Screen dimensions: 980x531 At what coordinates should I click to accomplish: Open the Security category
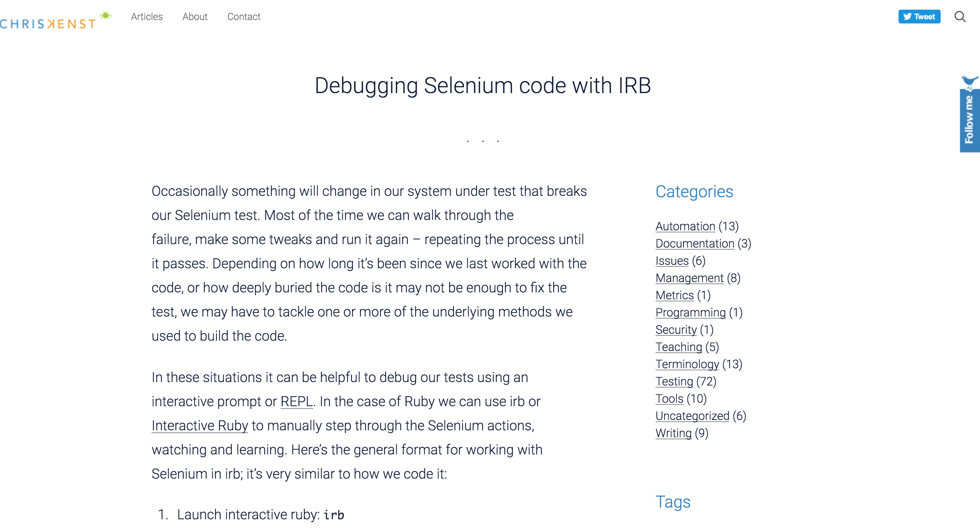tap(676, 330)
